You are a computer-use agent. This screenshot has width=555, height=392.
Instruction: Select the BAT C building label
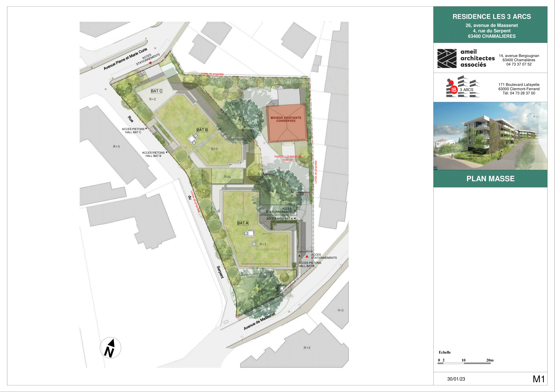[156, 91]
